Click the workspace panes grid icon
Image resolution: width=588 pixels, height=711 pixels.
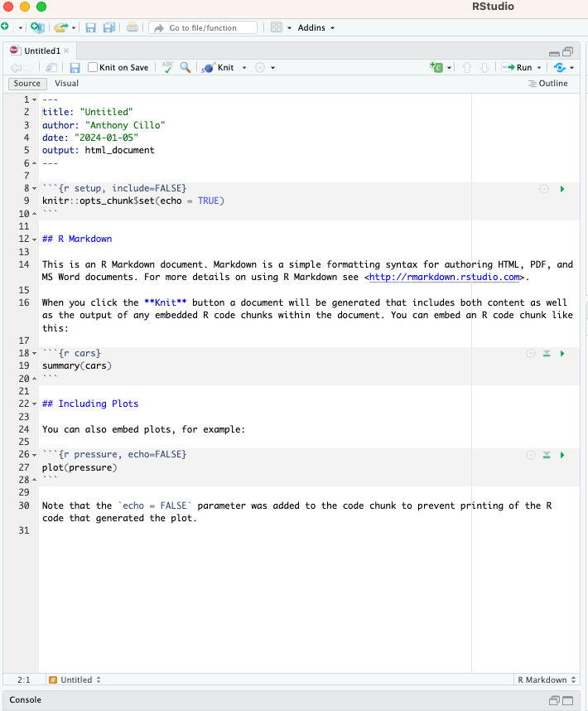277,27
